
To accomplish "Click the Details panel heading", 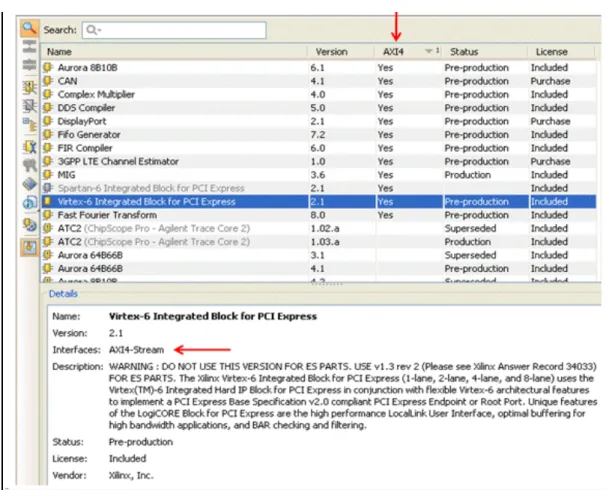I will click(63, 294).
